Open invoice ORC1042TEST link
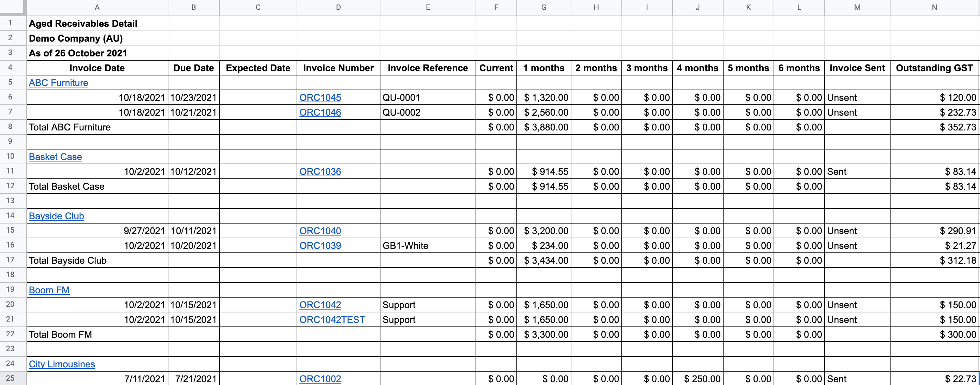 coord(332,320)
